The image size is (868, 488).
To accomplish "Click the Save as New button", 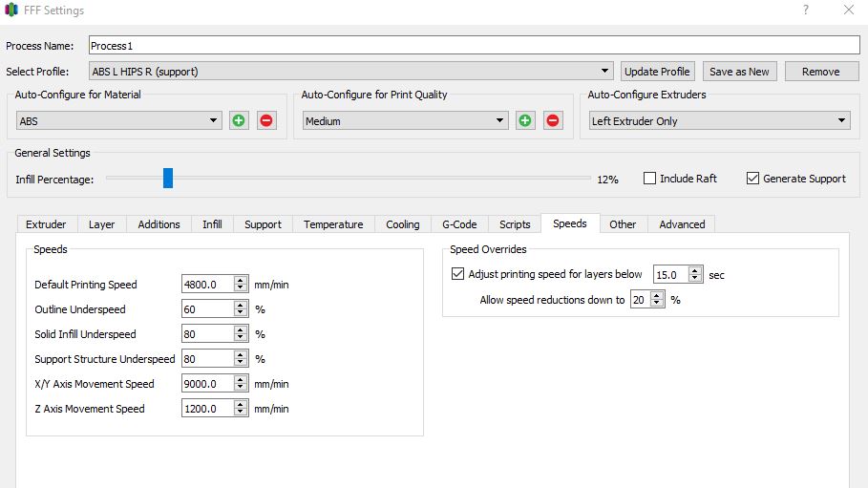I will (739, 72).
